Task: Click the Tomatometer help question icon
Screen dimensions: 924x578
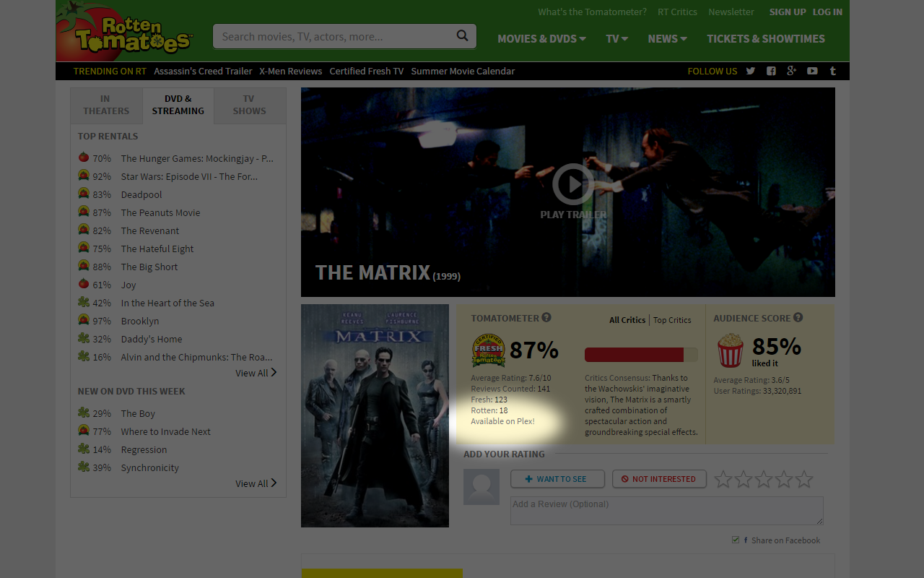Action: pyautogui.click(x=546, y=317)
